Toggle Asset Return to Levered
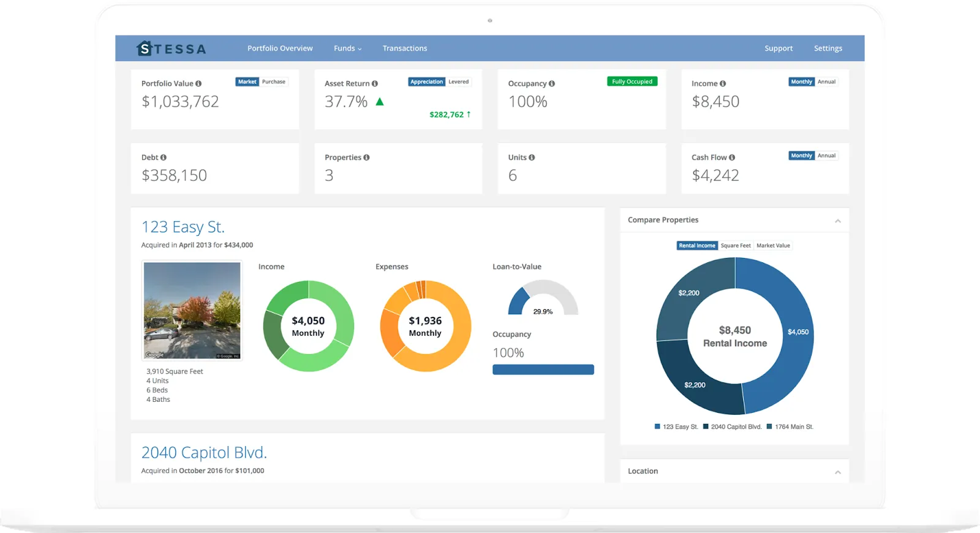 pos(459,81)
